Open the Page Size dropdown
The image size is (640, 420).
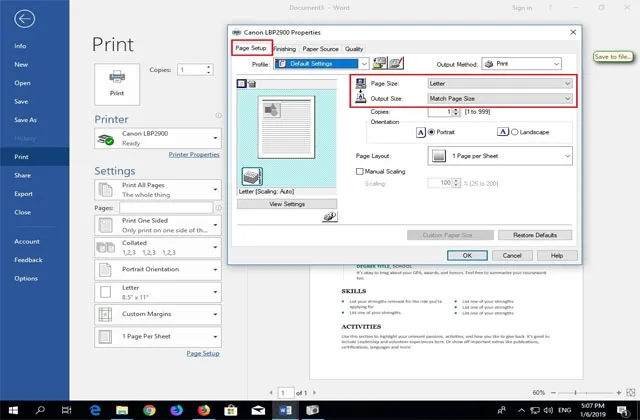click(500, 84)
